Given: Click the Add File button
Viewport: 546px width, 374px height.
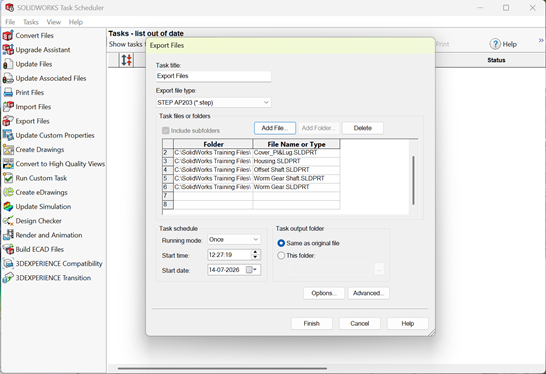Looking at the screenshot, I should (x=275, y=128).
